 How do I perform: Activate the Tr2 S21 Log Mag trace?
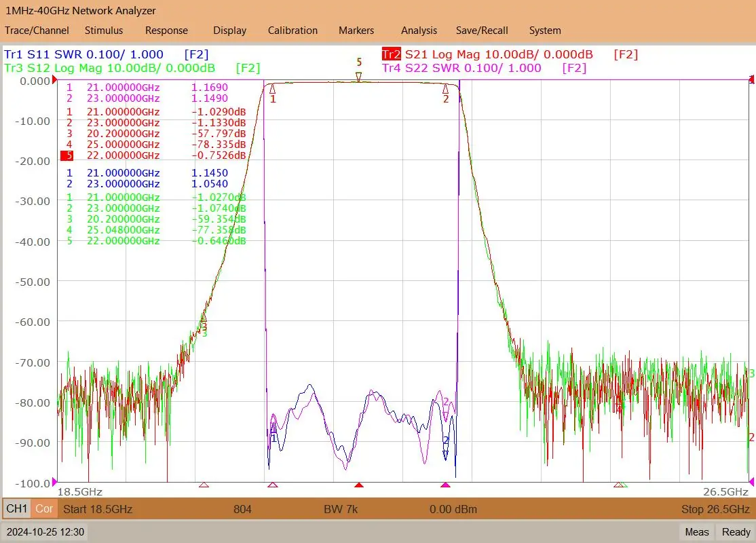click(x=487, y=54)
